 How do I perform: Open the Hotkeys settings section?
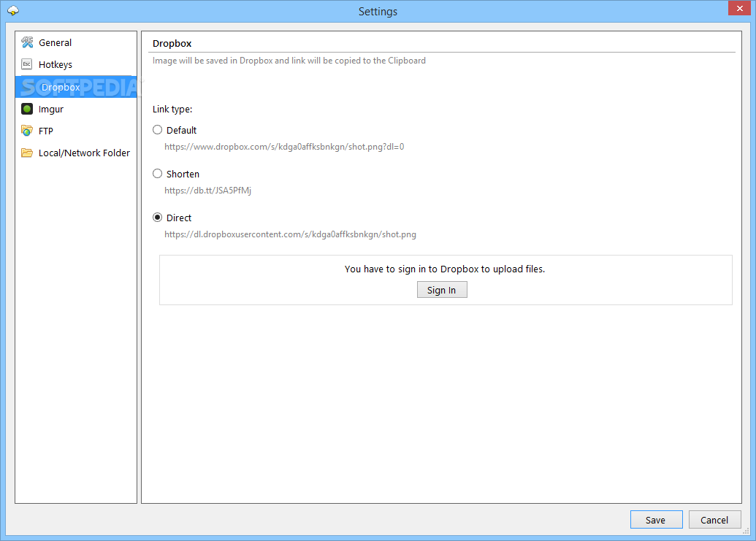[76, 64]
